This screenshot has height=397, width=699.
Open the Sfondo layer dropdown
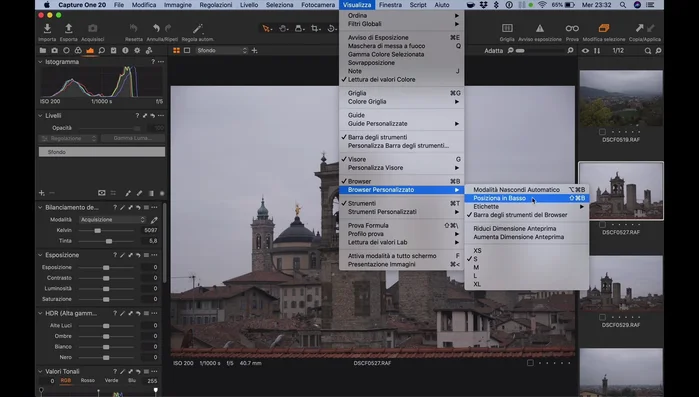point(222,50)
